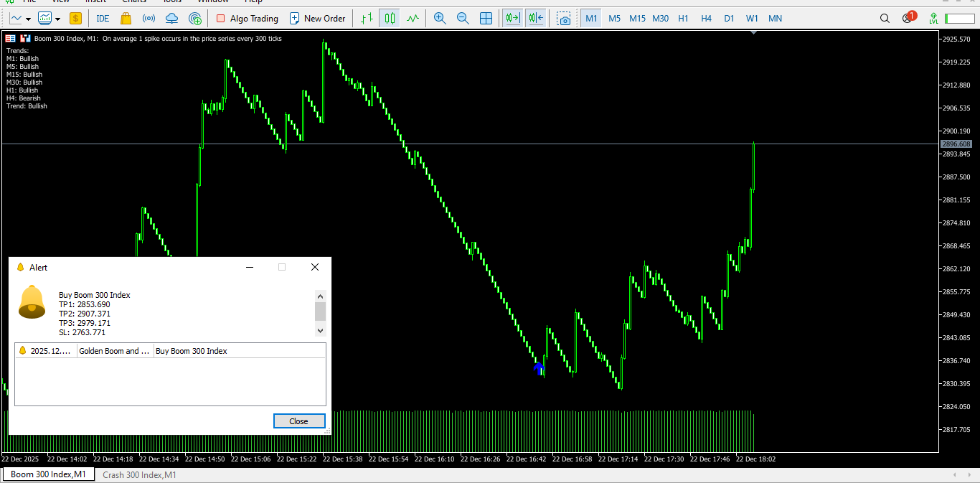Viewport: 980px width, 483px height.
Task: Switch to Crash 300 Index,M1 tab
Action: coord(139,474)
